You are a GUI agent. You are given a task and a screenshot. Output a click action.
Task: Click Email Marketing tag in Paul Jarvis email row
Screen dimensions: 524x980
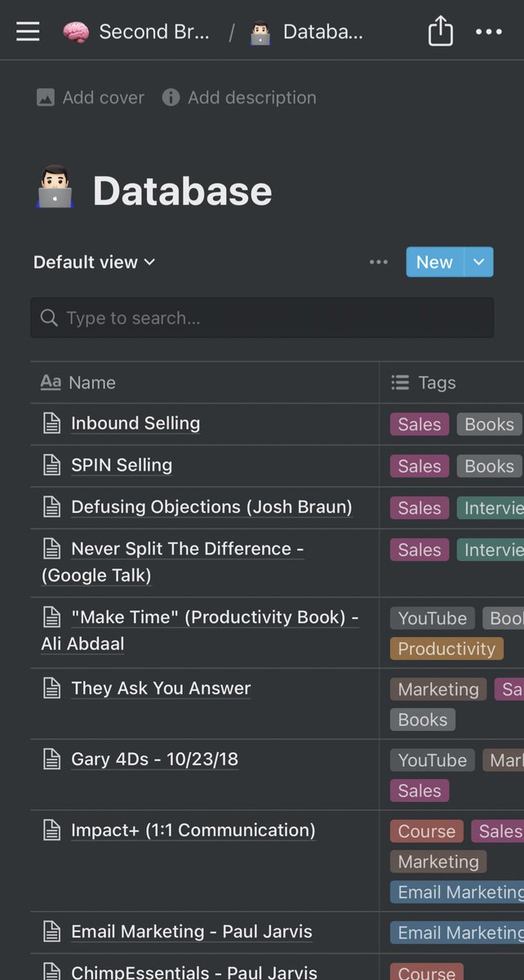(x=457, y=933)
